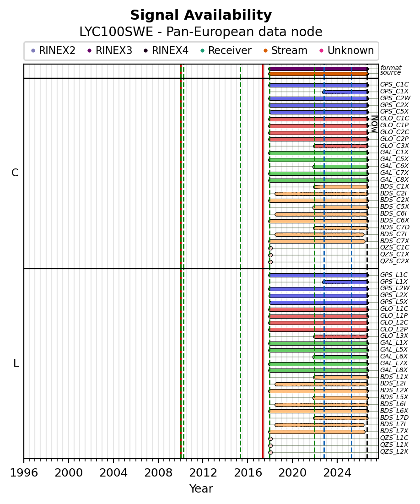
Task: Select the GLO_L3X row label
Action: (394, 336)
